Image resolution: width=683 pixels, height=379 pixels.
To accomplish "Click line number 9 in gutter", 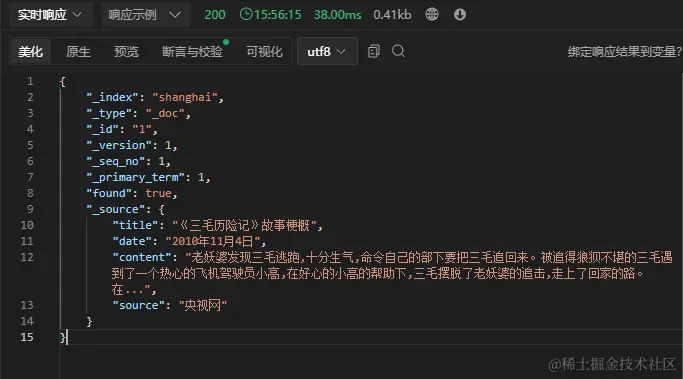I will (x=30, y=209).
